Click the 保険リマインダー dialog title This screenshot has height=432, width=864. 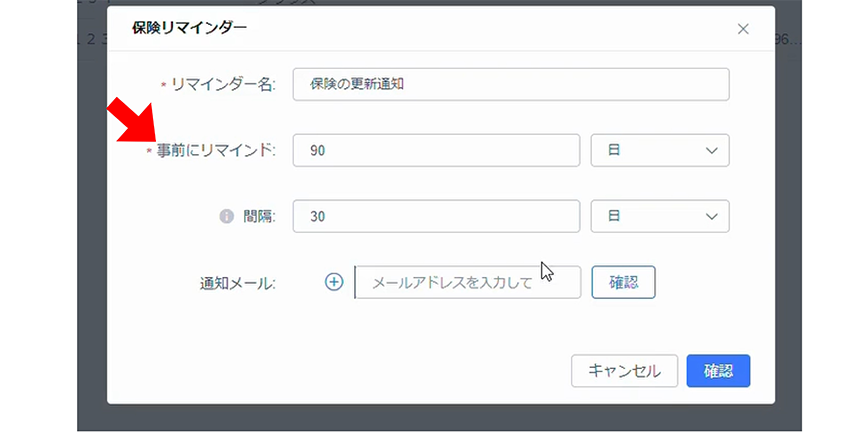click(189, 28)
